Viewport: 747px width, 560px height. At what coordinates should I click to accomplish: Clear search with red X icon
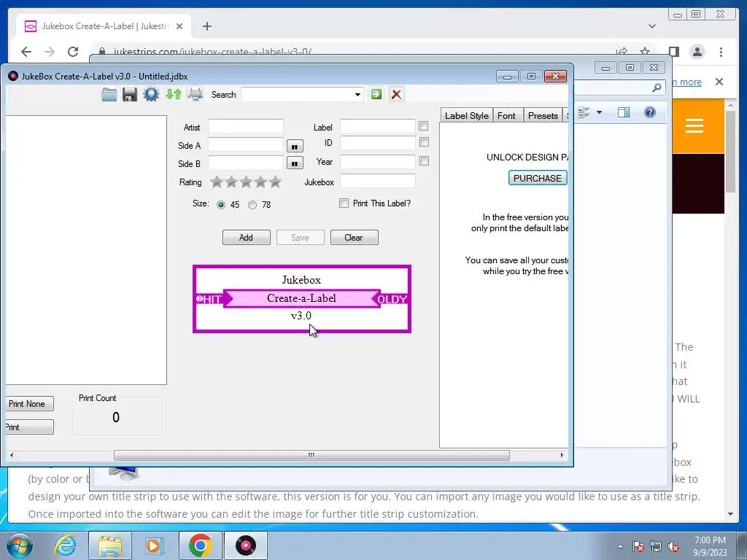point(396,94)
